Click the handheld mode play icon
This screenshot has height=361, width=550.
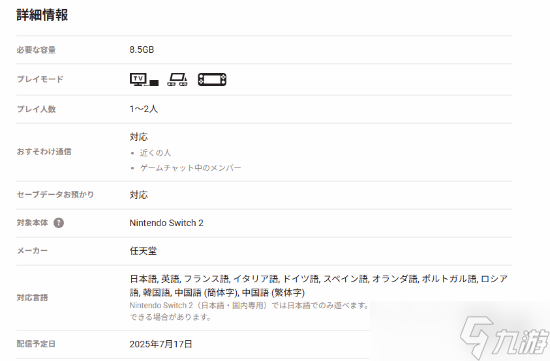[212, 79]
